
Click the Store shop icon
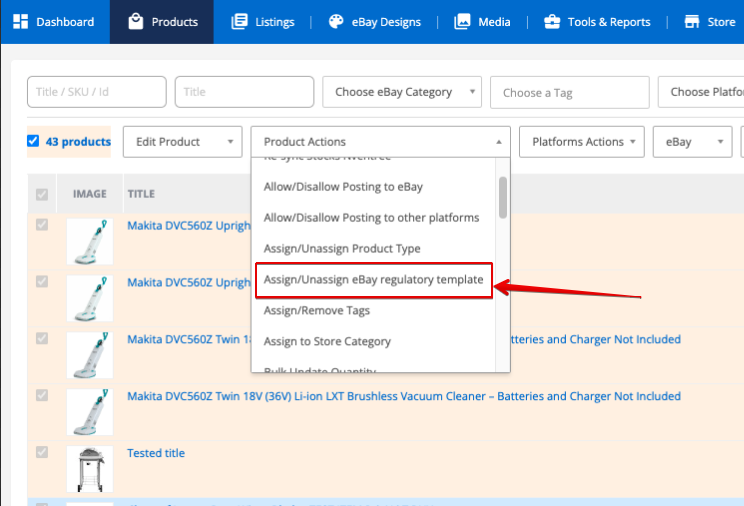[x=692, y=22]
